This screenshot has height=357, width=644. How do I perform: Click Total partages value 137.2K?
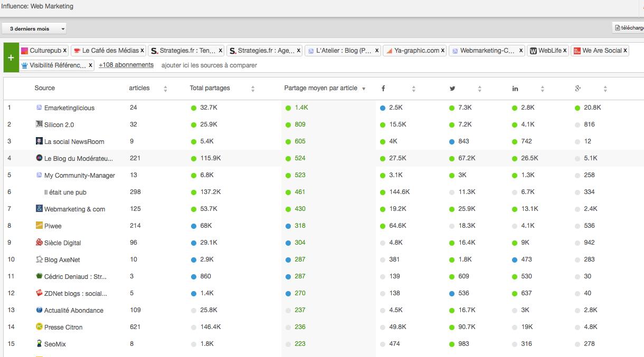[210, 192]
